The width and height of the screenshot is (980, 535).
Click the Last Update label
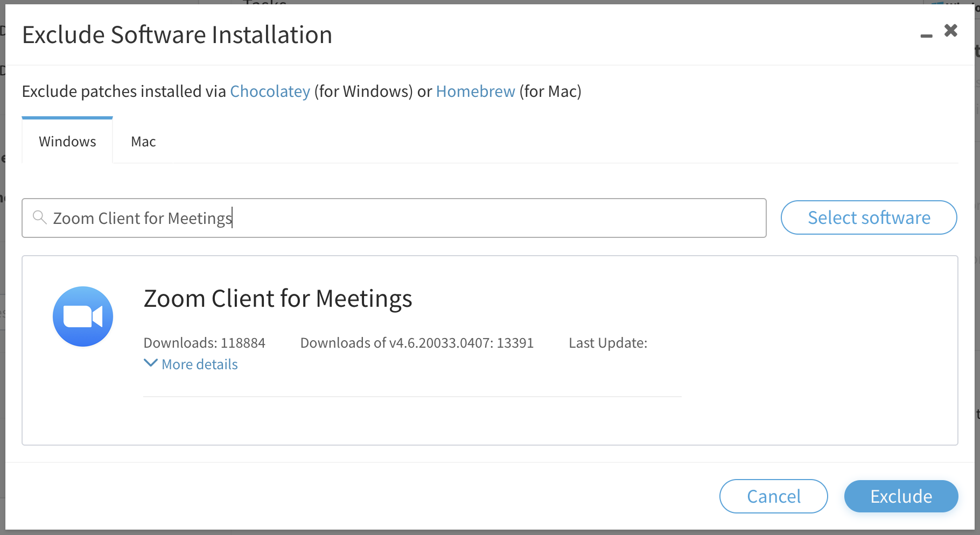[608, 343]
